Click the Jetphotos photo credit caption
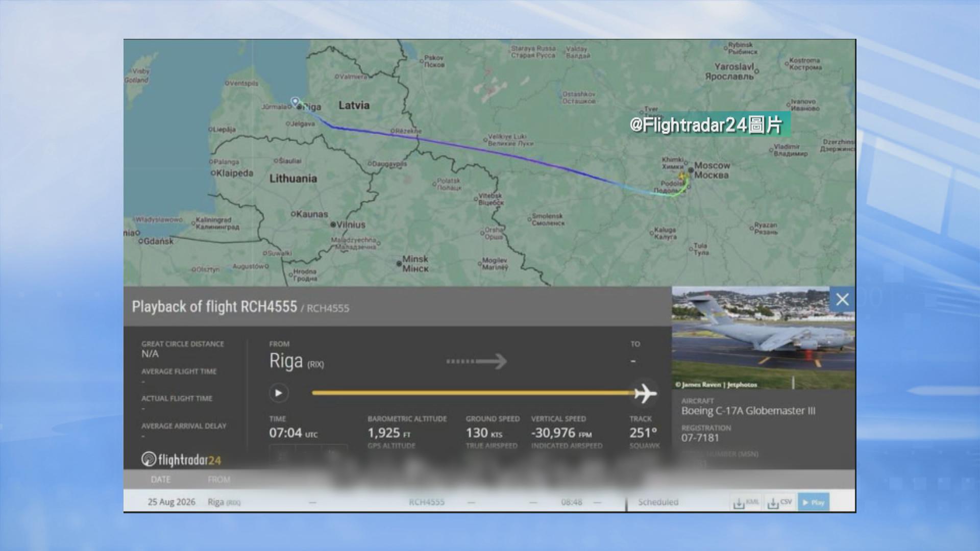Viewport: 980px width, 551px height. (x=716, y=385)
